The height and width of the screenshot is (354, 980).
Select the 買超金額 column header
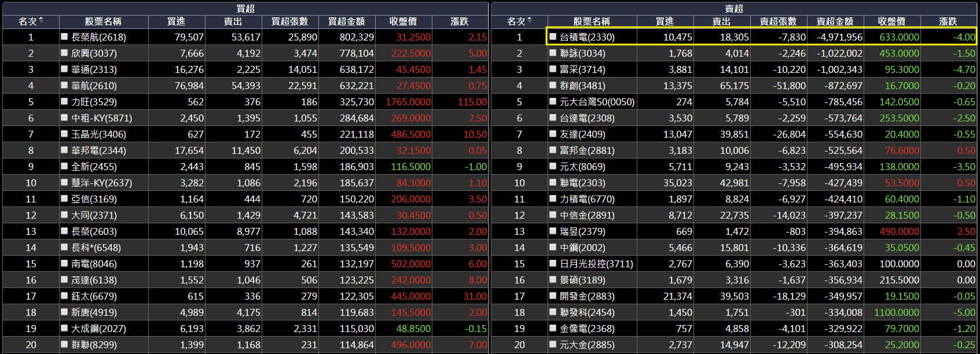click(346, 21)
